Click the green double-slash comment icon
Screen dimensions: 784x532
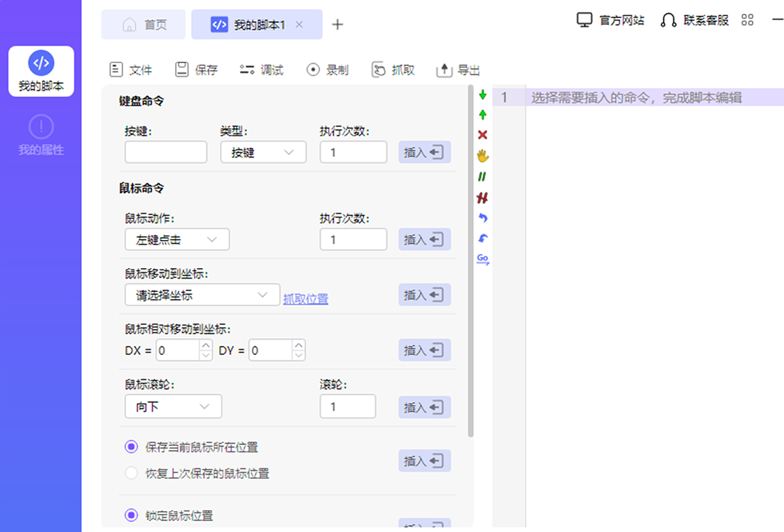click(482, 177)
